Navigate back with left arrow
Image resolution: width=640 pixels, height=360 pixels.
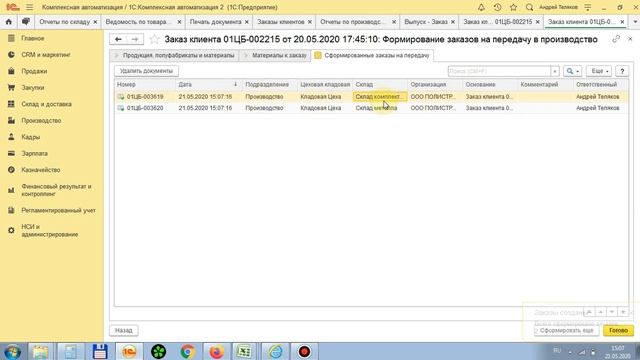pyautogui.click(x=118, y=39)
